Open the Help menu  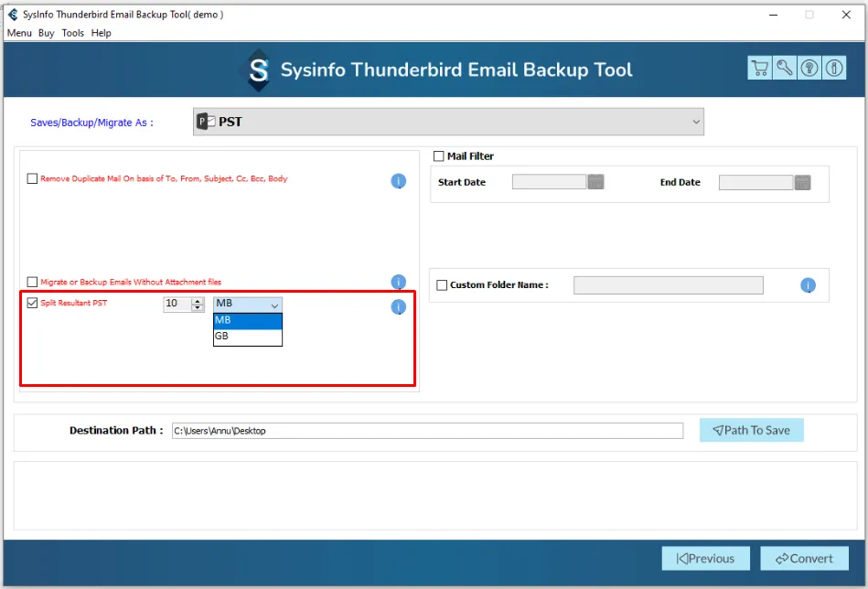pyautogui.click(x=102, y=33)
